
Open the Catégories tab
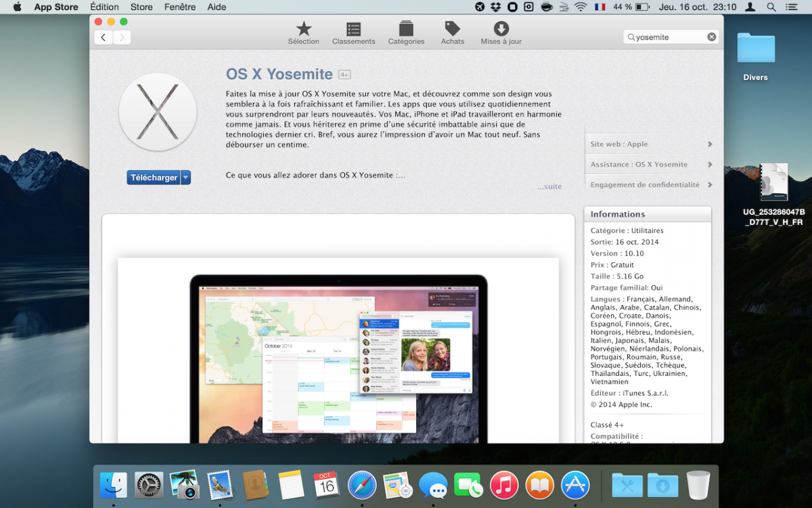[406, 33]
